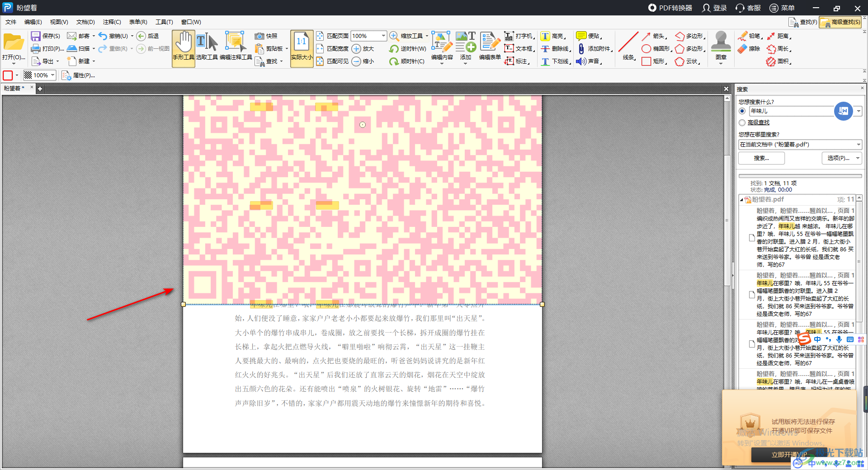Expand the 缩放工具 dropdown

click(x=426, y=36)
